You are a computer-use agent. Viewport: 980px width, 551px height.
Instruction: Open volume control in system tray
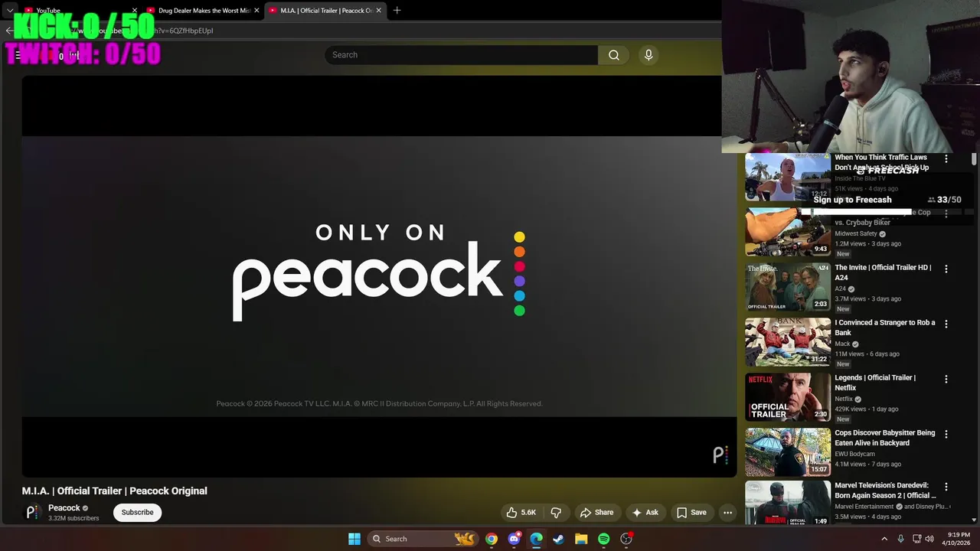931,539
